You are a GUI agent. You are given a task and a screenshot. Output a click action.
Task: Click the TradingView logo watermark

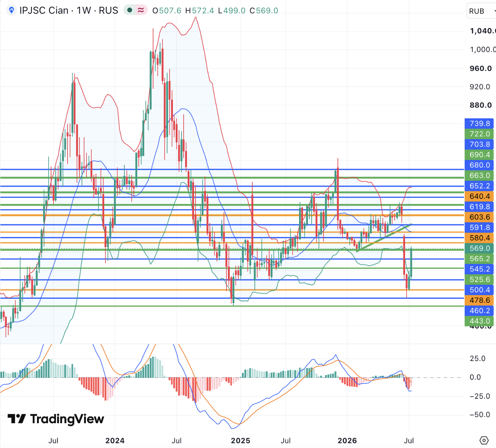coord(56,419)
